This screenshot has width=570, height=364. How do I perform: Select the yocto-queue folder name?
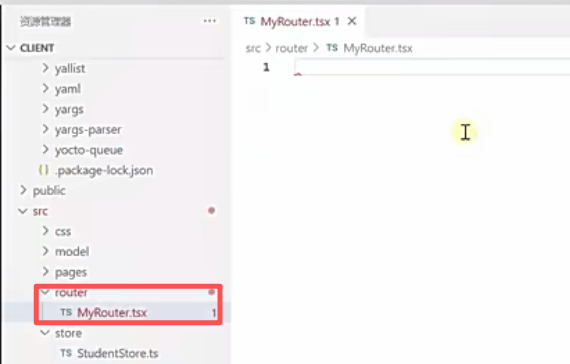tap(89, 150)
